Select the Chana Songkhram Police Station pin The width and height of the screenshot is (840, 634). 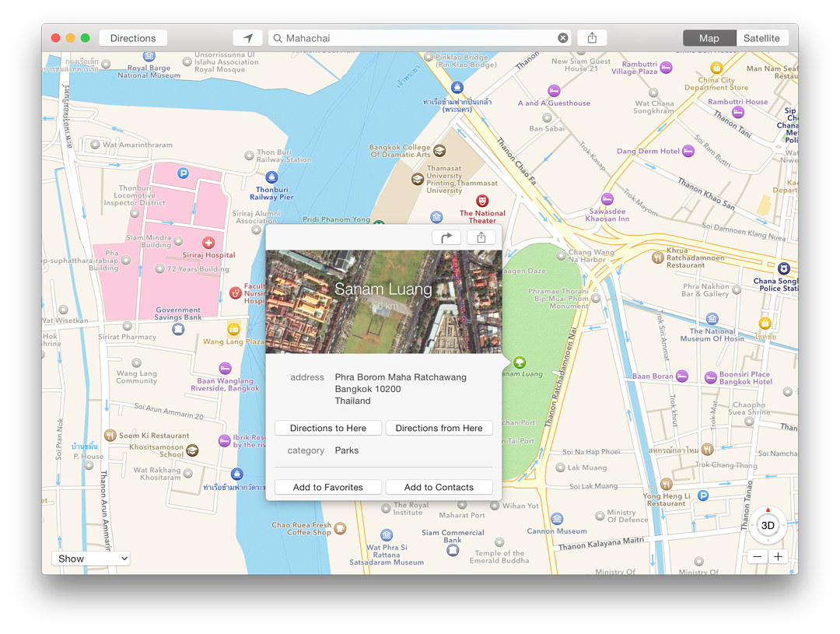pyautogui.click(x=784, y=268)
